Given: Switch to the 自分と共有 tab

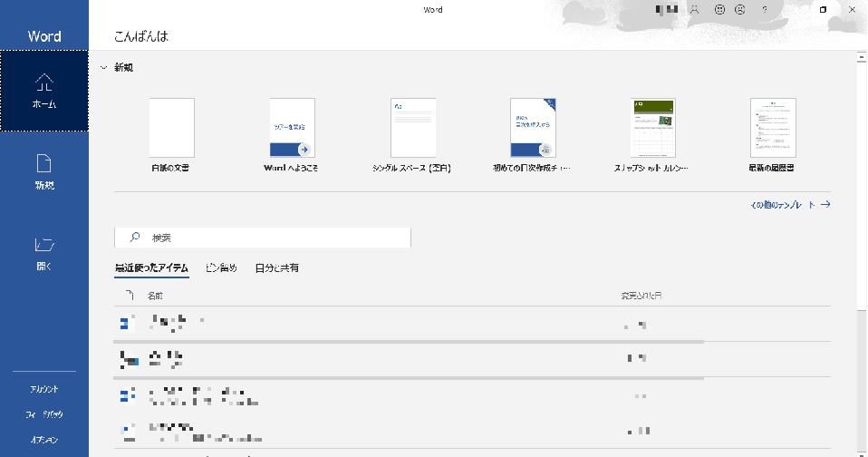Looking at the screenshot, I should pos(276,267).
